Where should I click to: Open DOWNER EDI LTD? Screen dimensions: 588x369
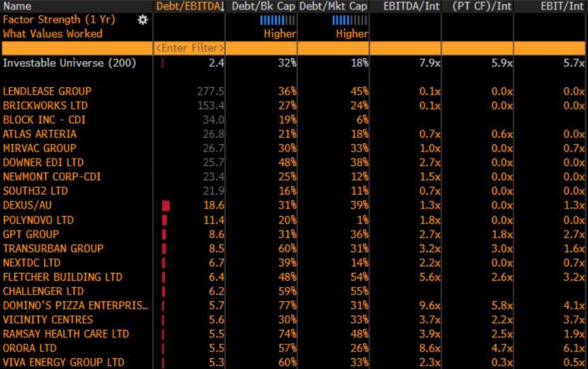[44, 163]
